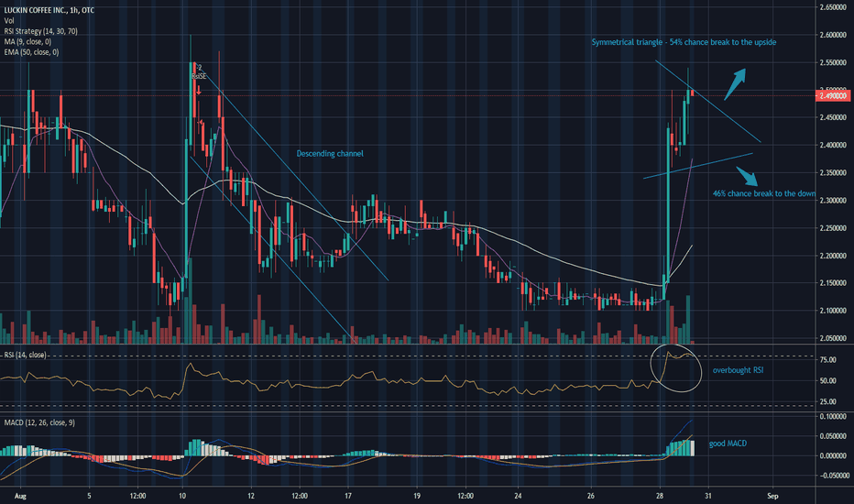Click the 2.650000 price axis label

[833, 7]
